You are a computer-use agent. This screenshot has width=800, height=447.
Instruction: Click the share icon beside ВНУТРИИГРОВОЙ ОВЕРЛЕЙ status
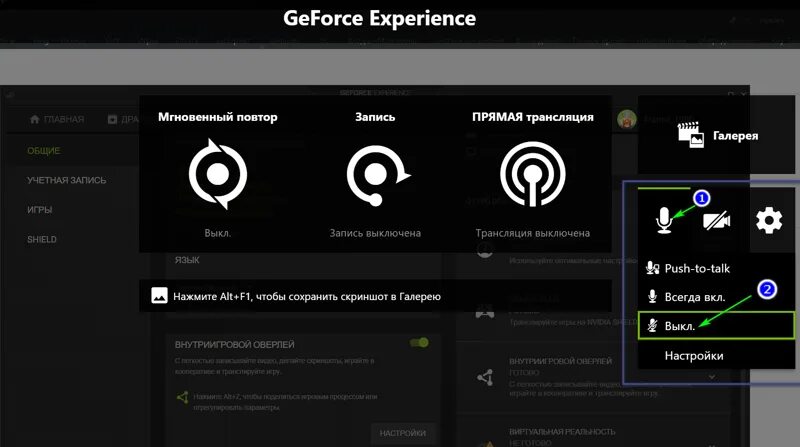point(485,378)
